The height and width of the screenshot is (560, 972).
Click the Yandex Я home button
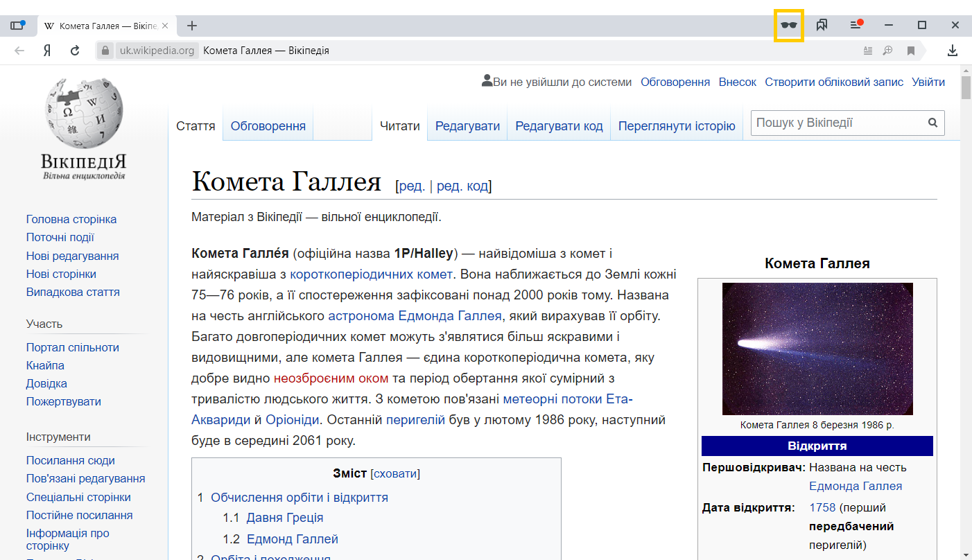click(x=46, y=51)
